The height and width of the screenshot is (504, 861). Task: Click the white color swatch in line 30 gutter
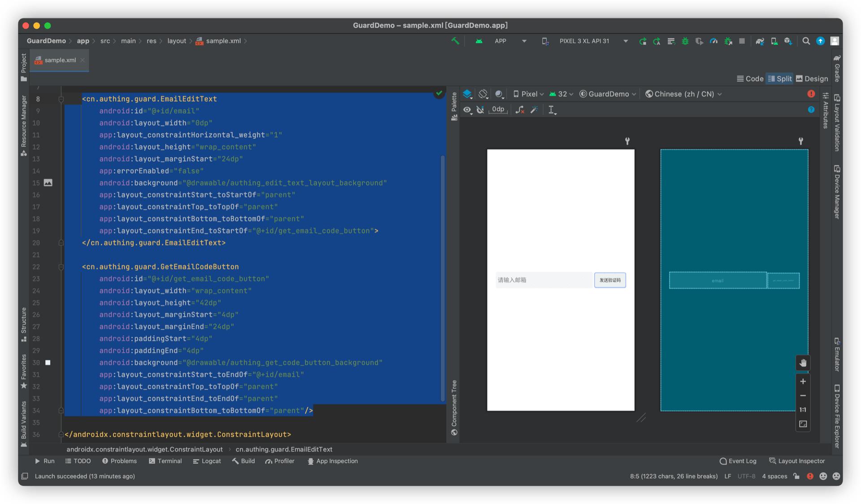click(x=48, y=362)
